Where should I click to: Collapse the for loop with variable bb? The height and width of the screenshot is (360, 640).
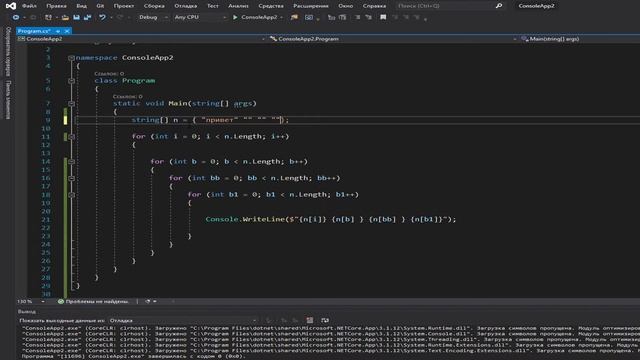[71, 178]
